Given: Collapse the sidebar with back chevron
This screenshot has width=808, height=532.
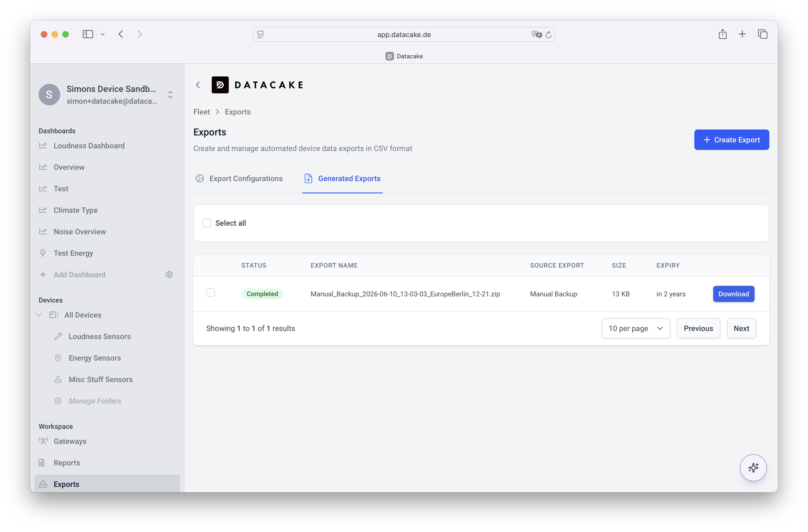Looking at the screenshot, I should tap(198, 85).
